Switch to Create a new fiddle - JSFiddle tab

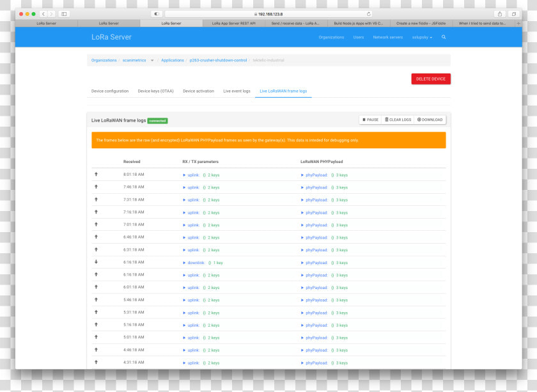click(x=421, y=23)
